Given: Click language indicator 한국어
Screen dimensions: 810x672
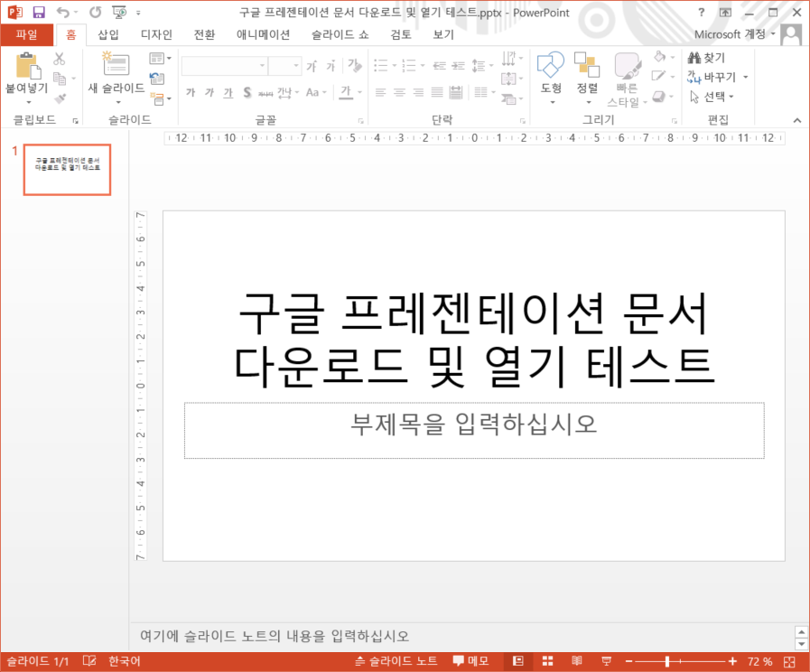Looking at the screenshot, I should tap(124, 661).
